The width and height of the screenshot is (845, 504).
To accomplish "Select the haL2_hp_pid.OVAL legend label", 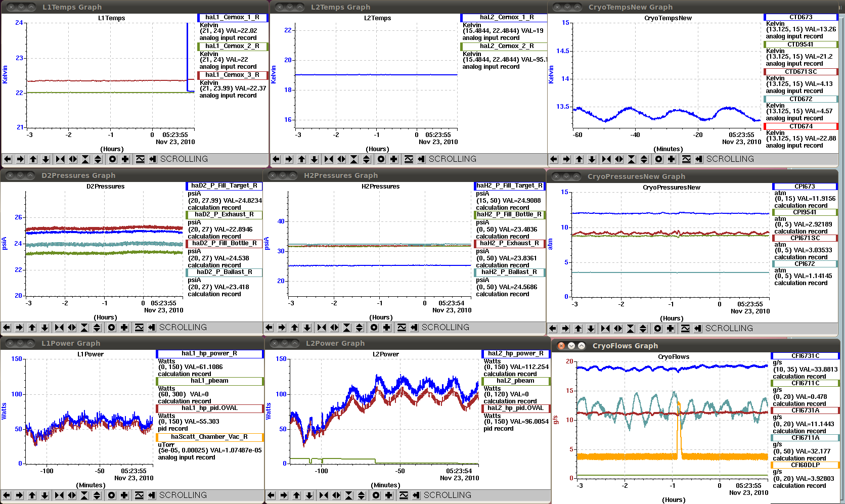I will pos(515,408).
